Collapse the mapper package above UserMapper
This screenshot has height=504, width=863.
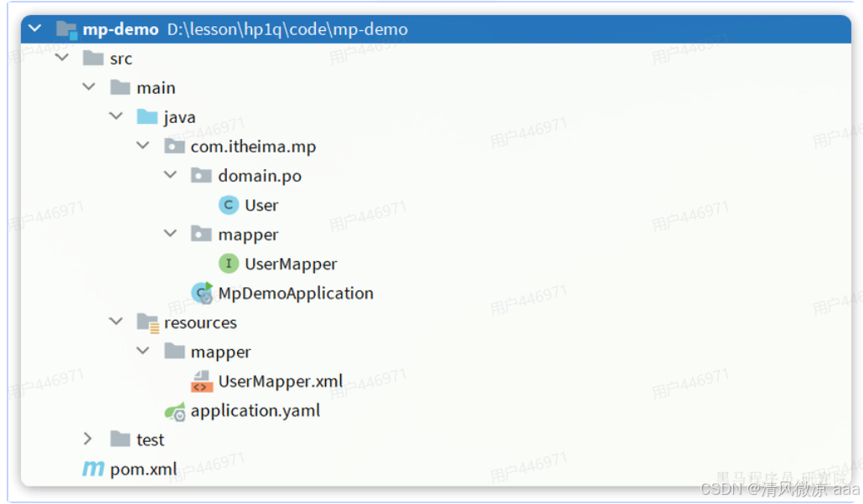click(170, 234)
